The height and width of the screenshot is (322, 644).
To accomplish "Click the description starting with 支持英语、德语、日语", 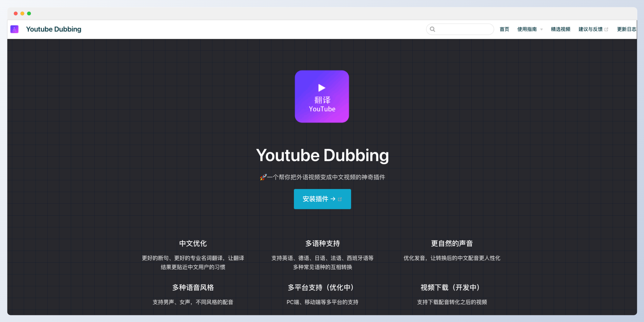I will [x=323, y=262].
